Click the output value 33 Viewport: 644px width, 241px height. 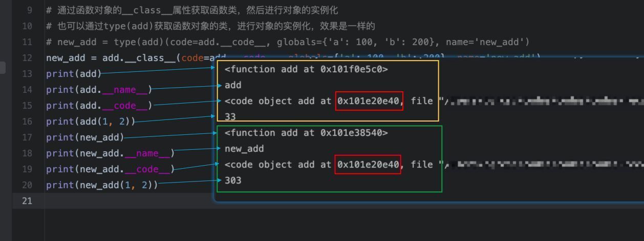pos(230,117)
